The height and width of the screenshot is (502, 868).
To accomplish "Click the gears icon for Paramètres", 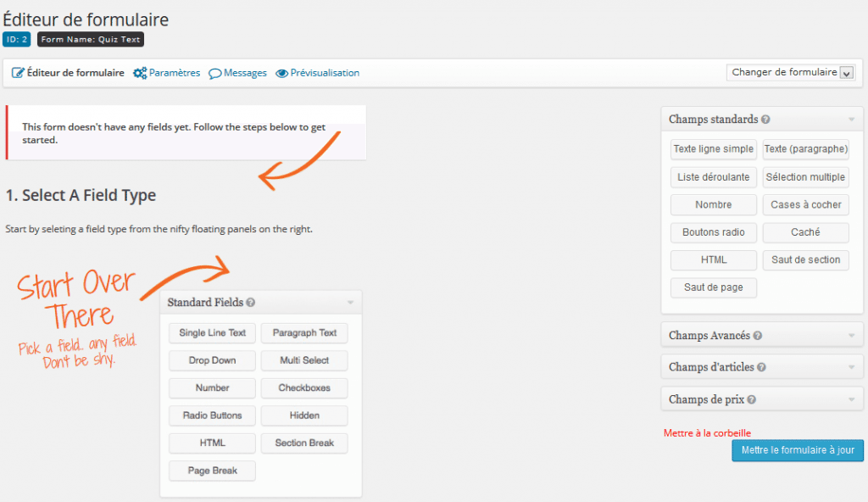I will (x=140, y=73).
